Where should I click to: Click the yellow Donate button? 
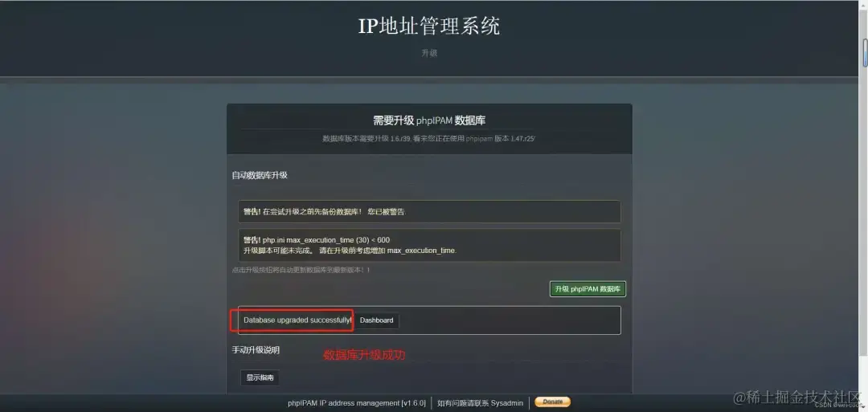point(552,402)
